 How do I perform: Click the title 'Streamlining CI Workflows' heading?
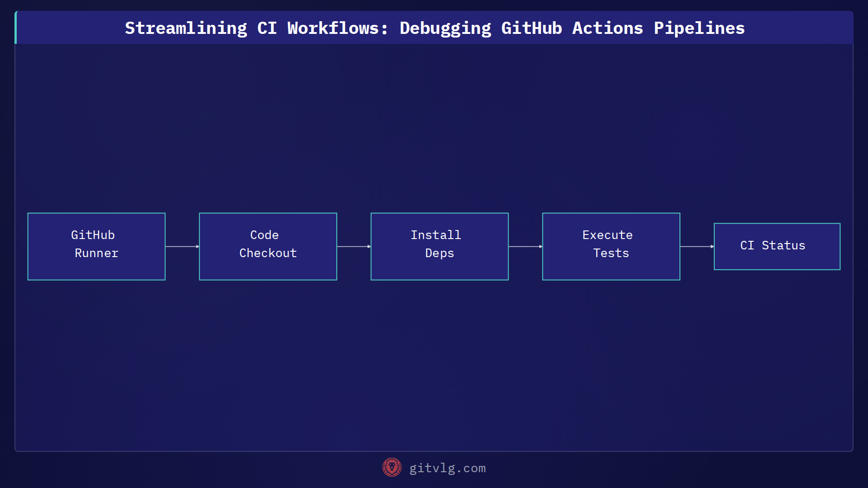pos(434,28)
